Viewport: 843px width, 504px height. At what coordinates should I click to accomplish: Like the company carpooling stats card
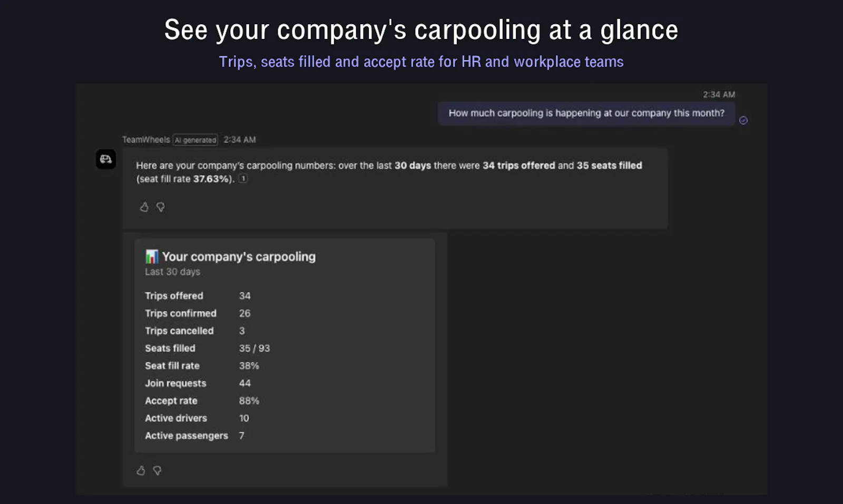[x=141, y=470]
